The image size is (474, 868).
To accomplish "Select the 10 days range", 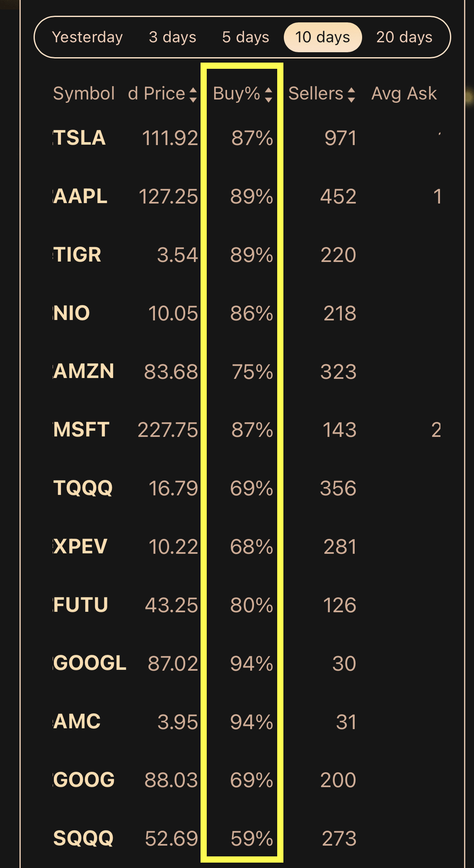I will tap(322, 37).
